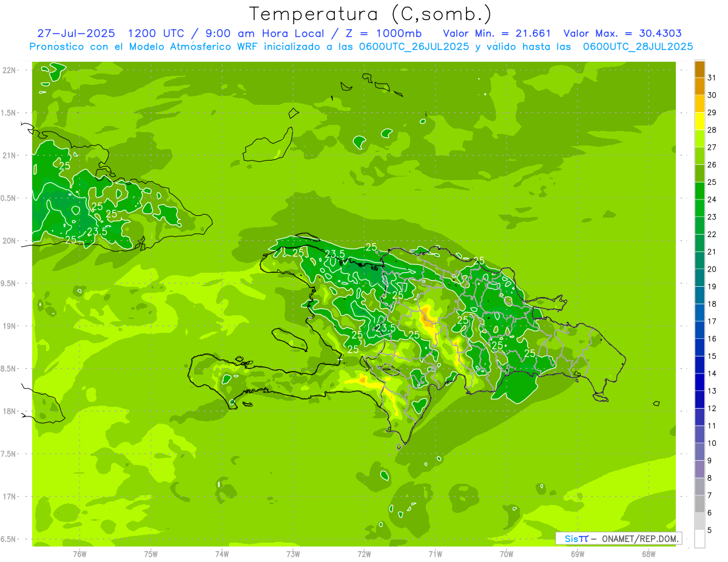
Task: Click the "70W" longitude label
Action: [507, 554]
